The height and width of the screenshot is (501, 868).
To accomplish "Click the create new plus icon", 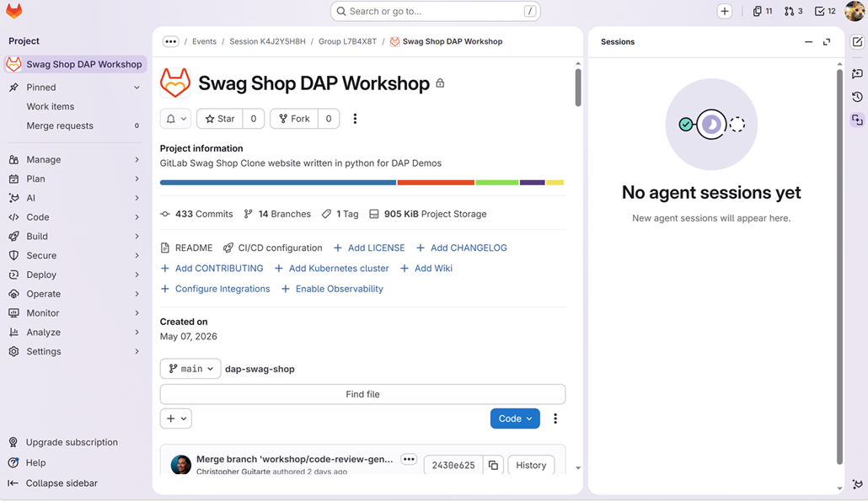I will (725, 11).
